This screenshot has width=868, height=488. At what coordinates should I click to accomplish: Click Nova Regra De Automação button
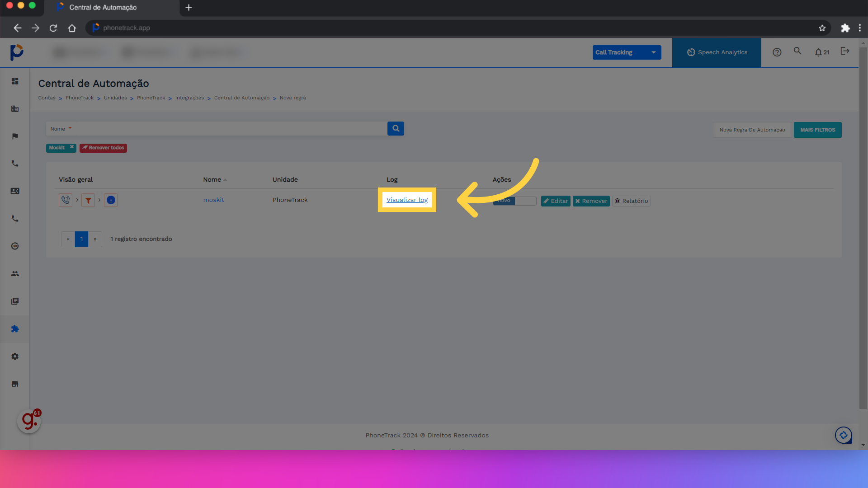[x=752, y=130]
